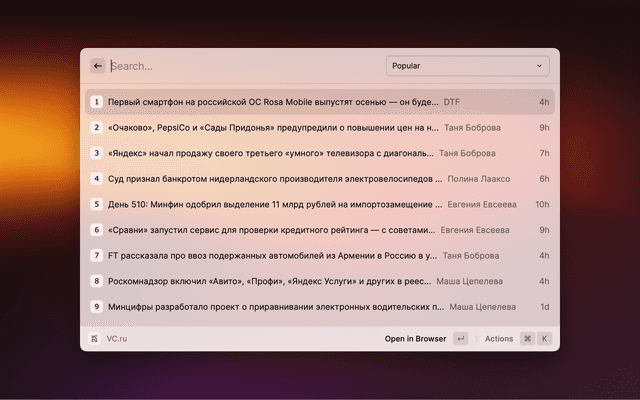This screenshot has height=400, width=640.
Task: Click the VC.ru extension icon in footer
Action: (x=95, y=339)
